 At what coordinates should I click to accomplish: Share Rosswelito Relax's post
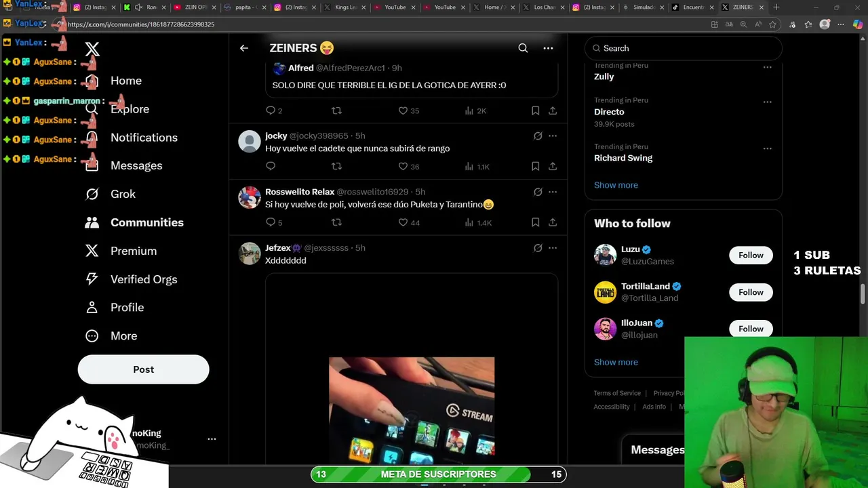(553, 222)
